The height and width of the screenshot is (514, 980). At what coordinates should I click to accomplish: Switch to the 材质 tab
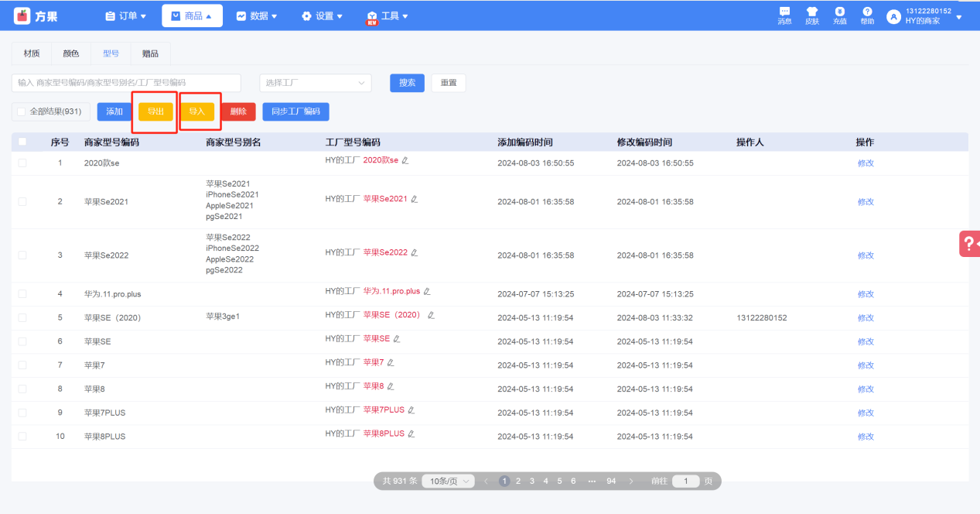tap(32, 53)
